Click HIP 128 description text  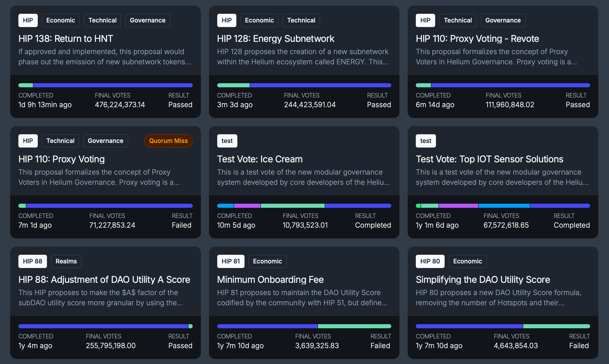(303, 57)
